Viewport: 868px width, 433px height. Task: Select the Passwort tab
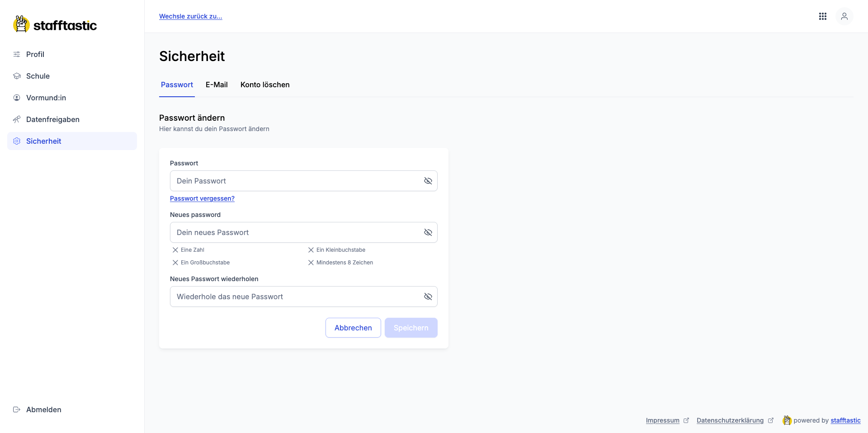(176, 85)
